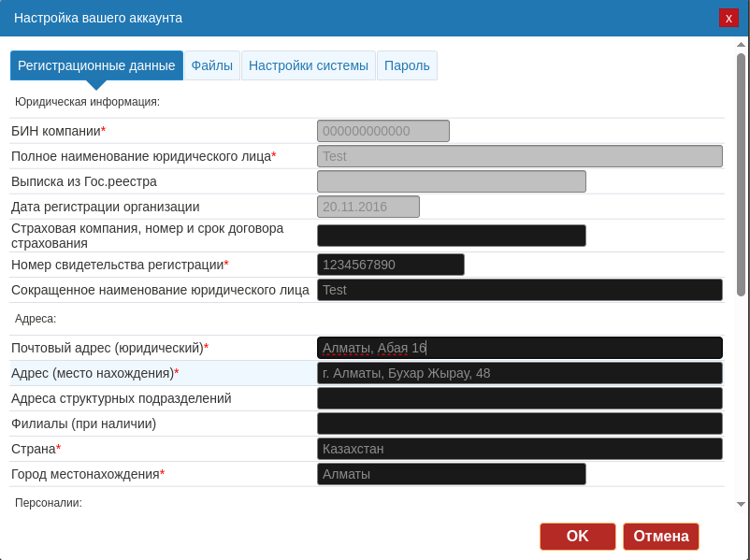
Task: Select the Регистрационные данные tab
Action: point(96,65)
